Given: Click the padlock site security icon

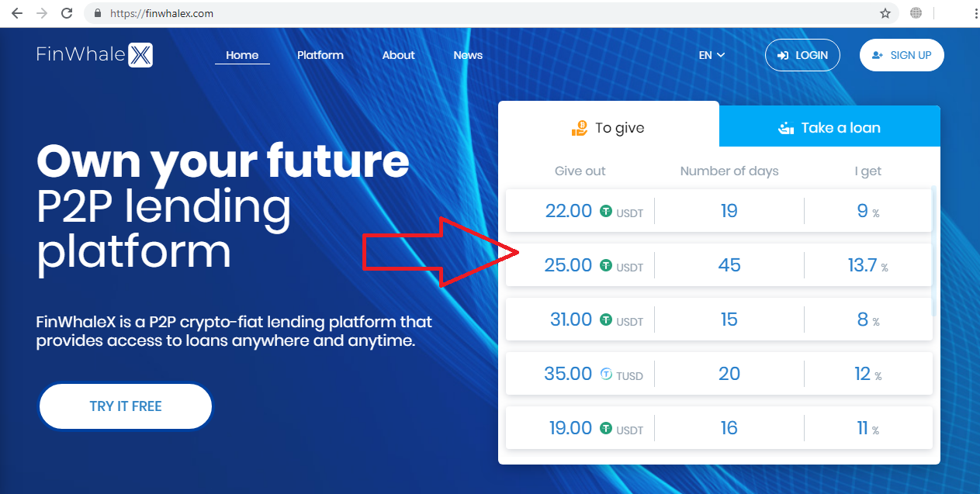Looking at the screenshot, I should tap(98, 13).
